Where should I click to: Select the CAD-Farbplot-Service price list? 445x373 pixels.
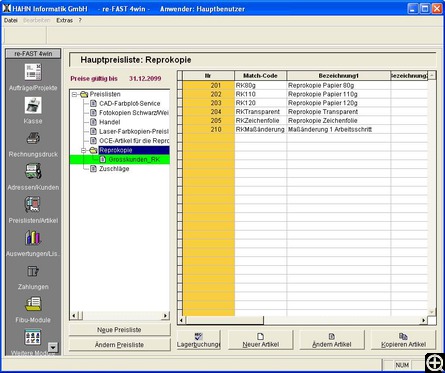point(130,104)
